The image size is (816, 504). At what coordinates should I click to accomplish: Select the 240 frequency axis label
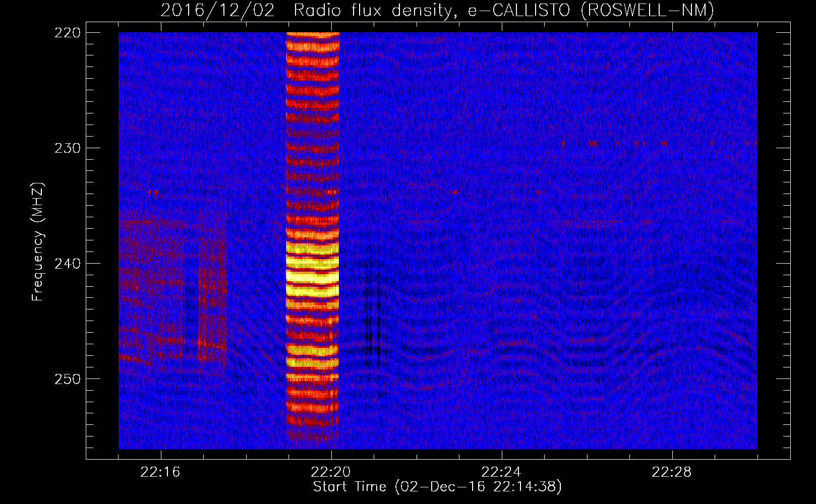pos(68,264)
